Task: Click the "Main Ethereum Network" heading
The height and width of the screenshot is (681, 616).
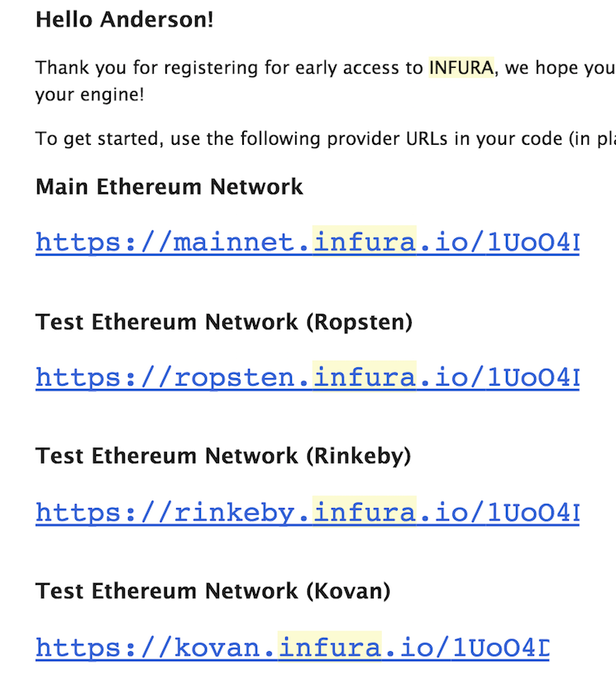Action: coord(170,186)
